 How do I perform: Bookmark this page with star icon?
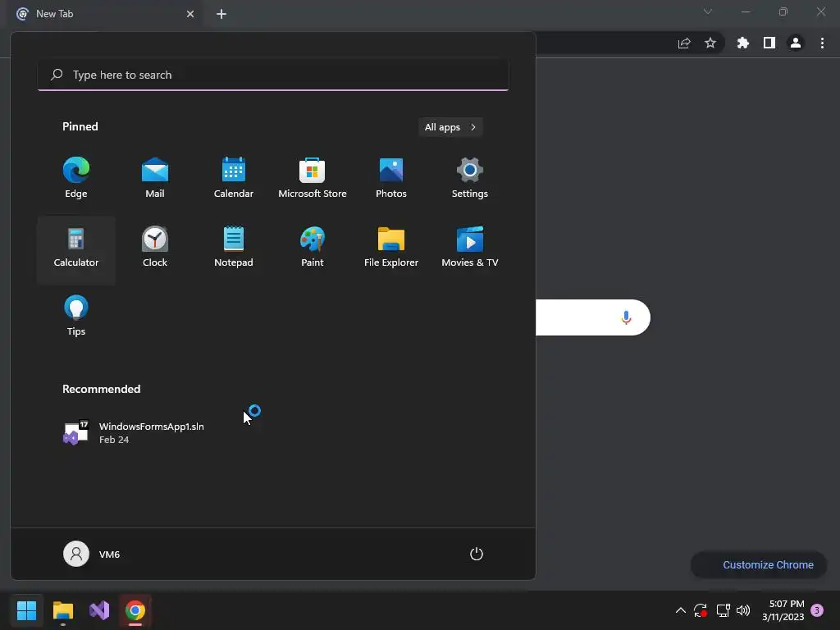(710, 43)
